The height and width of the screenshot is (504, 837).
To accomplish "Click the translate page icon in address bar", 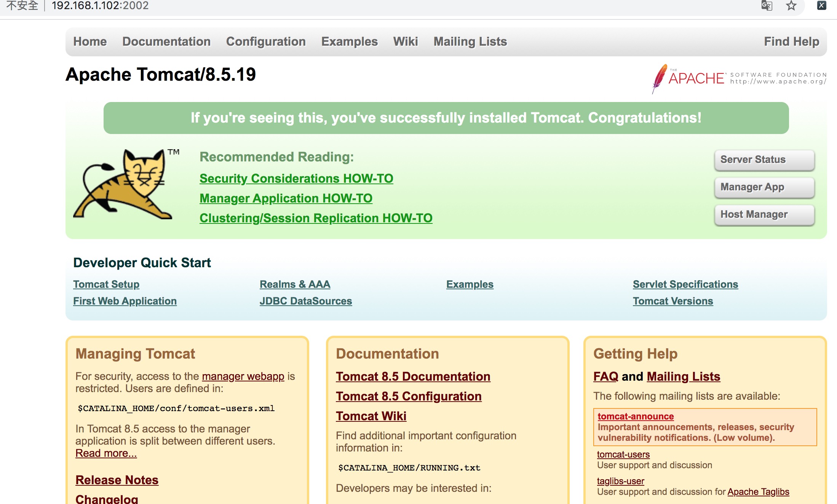I will (767, 6).
